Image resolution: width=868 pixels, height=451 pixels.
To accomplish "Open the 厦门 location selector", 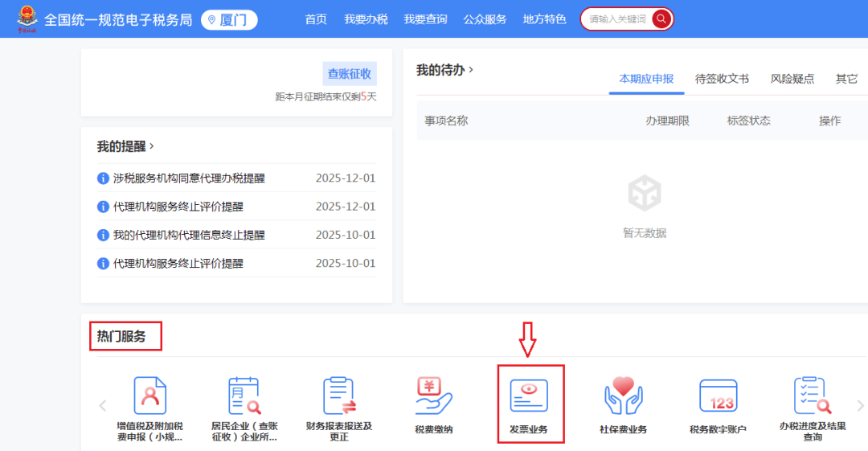I will coord(229,19).
